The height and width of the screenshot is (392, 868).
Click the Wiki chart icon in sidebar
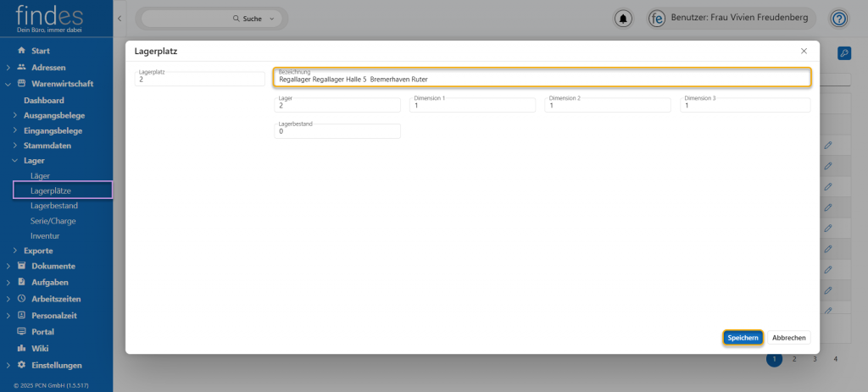[21, 348]
